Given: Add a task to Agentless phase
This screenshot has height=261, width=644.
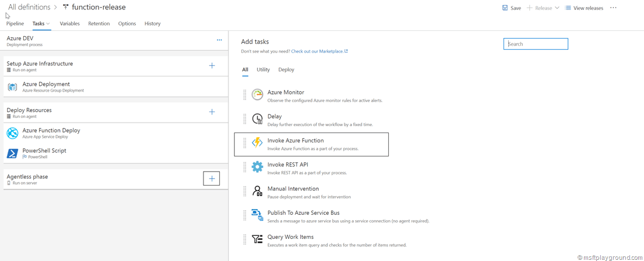Looking at the screenshot, I should coord(212,178).
